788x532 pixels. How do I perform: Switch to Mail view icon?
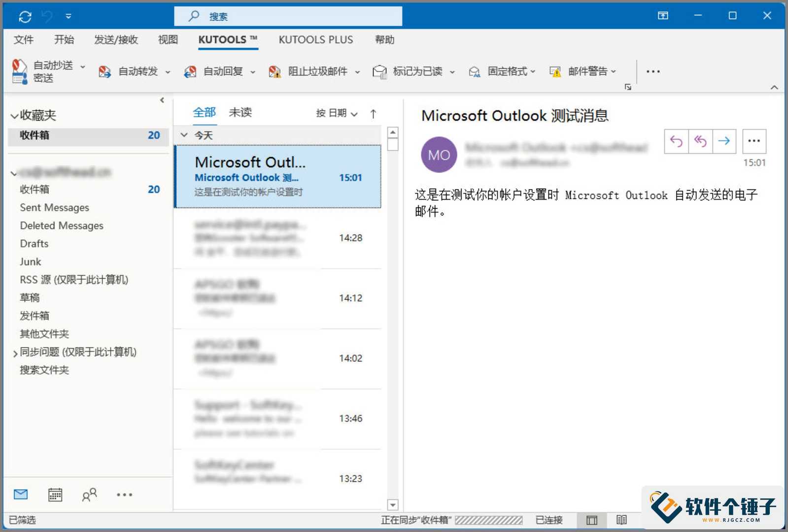21,495
